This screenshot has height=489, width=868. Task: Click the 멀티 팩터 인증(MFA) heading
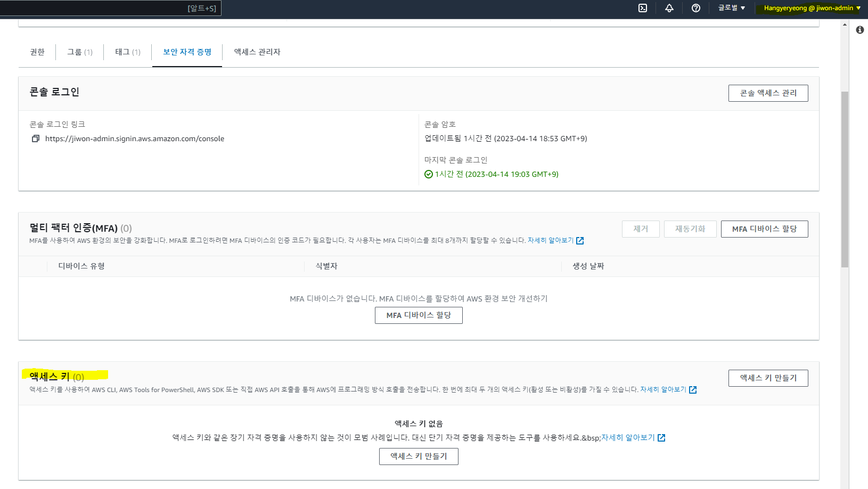[x=80, y=228]
